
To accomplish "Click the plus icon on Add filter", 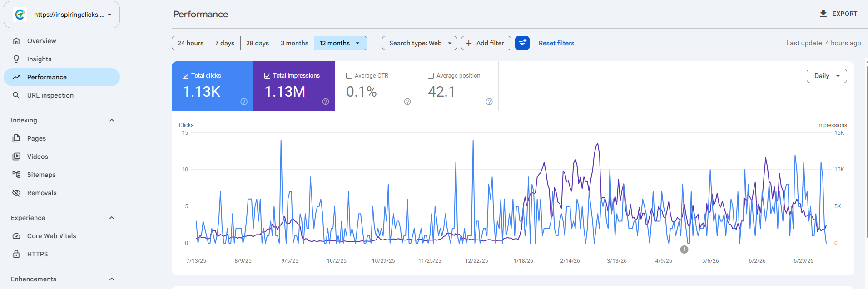I will (x=469, y=43).
